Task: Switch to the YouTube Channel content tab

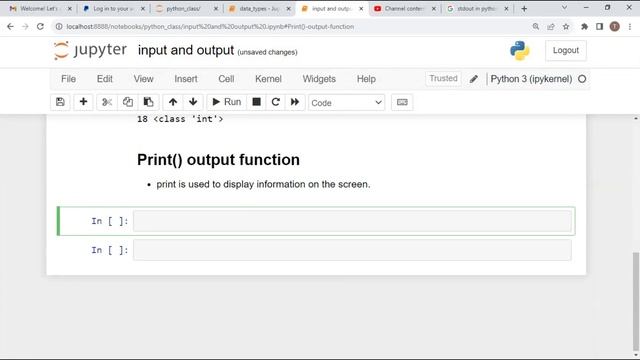Action: pos(404,9)
